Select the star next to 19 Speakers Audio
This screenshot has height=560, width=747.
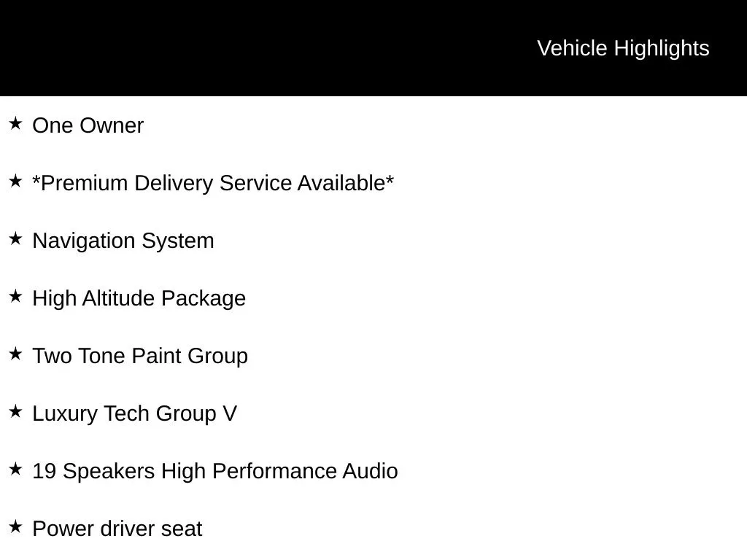[x=15, y=469]
